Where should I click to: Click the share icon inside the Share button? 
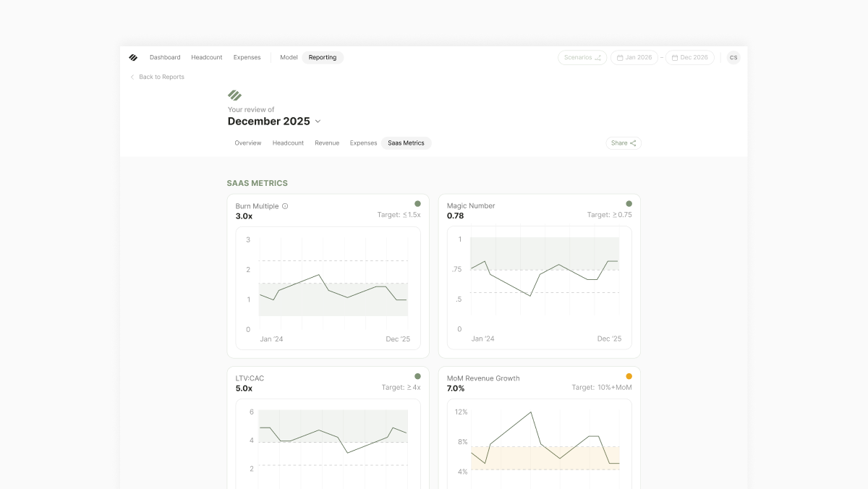click(633, 143)
